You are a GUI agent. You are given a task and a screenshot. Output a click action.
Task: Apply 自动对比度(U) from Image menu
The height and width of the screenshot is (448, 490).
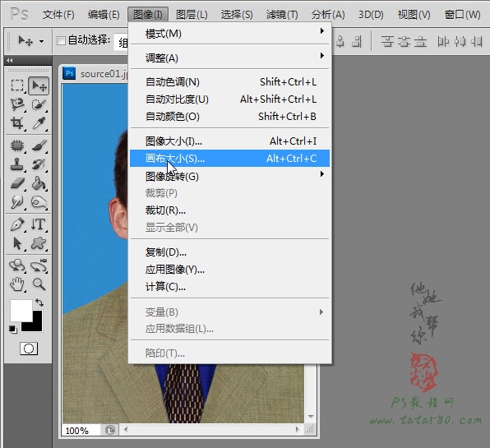coord(229,99)
